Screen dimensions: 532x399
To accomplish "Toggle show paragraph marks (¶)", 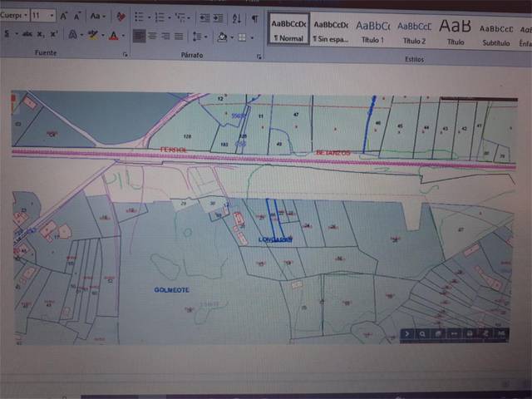I will pyautogui.click(x=254, y=17).
